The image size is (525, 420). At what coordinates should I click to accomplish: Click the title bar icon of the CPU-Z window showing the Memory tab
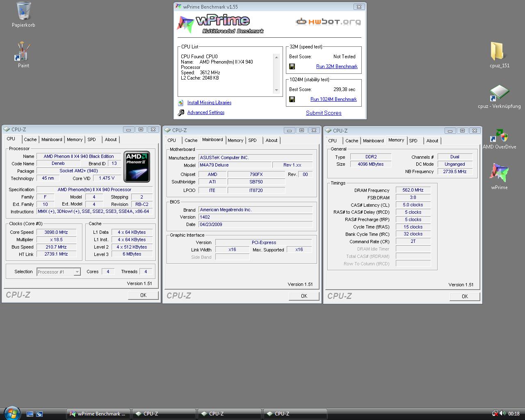tap(329, 130)
